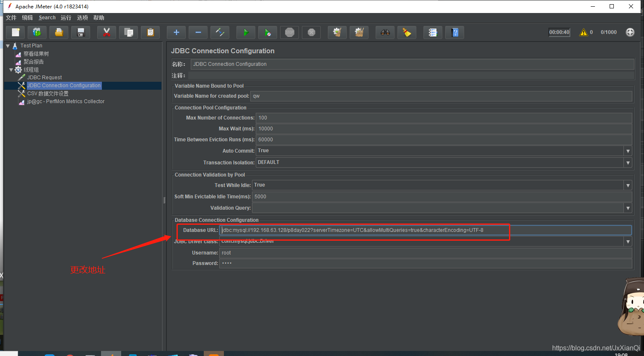
Task: Select the Test Plan root node
Action: pos(31,46)
